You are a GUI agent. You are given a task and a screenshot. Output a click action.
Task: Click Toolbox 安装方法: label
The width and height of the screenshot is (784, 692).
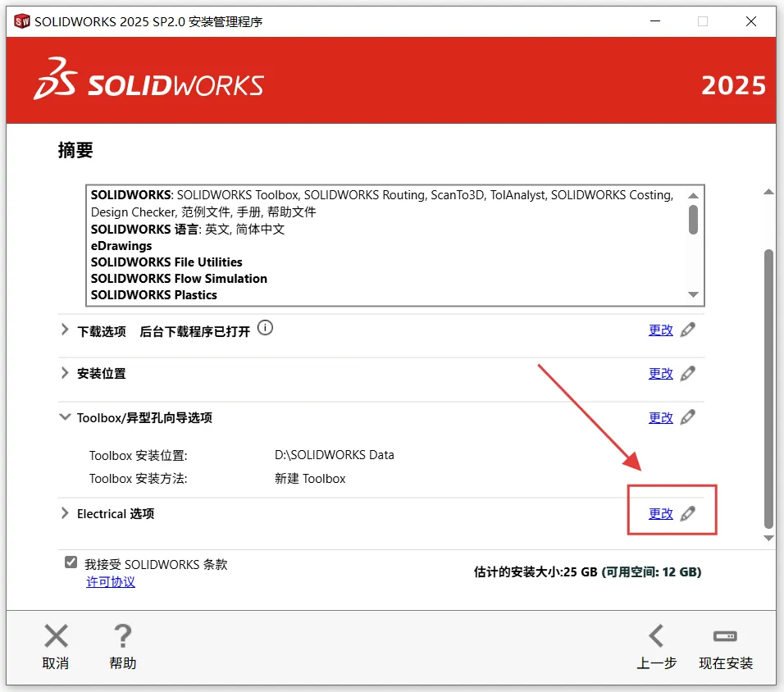coord(139,479)
